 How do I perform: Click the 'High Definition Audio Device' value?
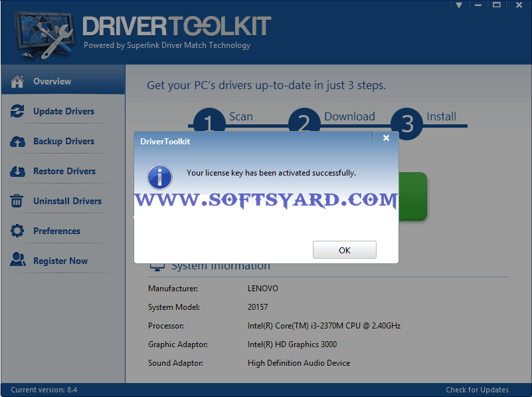(x=299, y=363)
